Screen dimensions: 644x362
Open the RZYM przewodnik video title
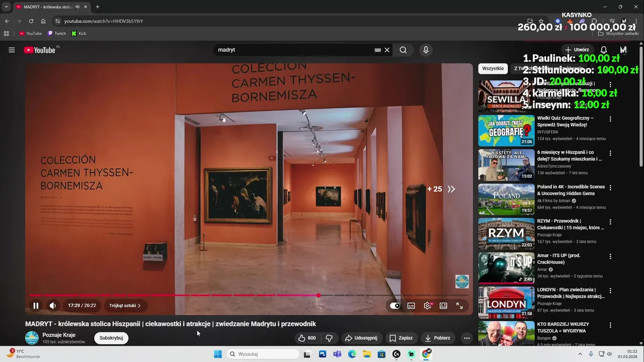coord(571,224)
